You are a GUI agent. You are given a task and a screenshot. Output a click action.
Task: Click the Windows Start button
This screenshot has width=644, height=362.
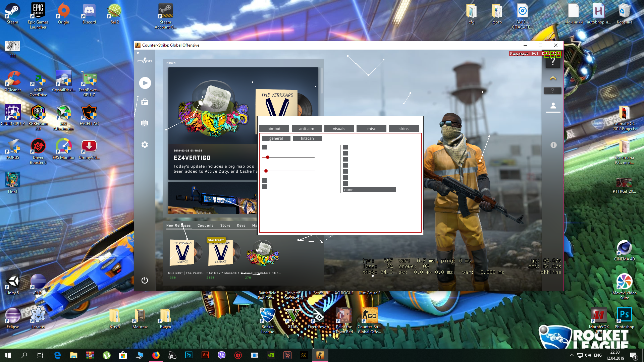click(x=8, y=355)
